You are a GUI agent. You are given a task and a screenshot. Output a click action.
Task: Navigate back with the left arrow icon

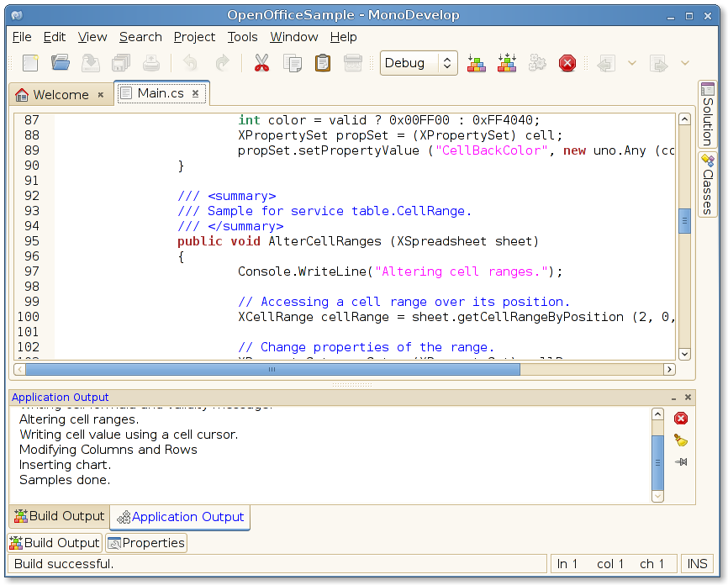(606, 64)
